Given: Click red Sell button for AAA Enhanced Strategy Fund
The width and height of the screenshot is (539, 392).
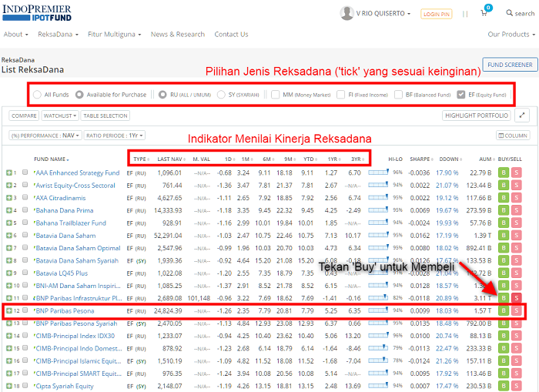Looking at the screenshot, I should click(516, 173).
